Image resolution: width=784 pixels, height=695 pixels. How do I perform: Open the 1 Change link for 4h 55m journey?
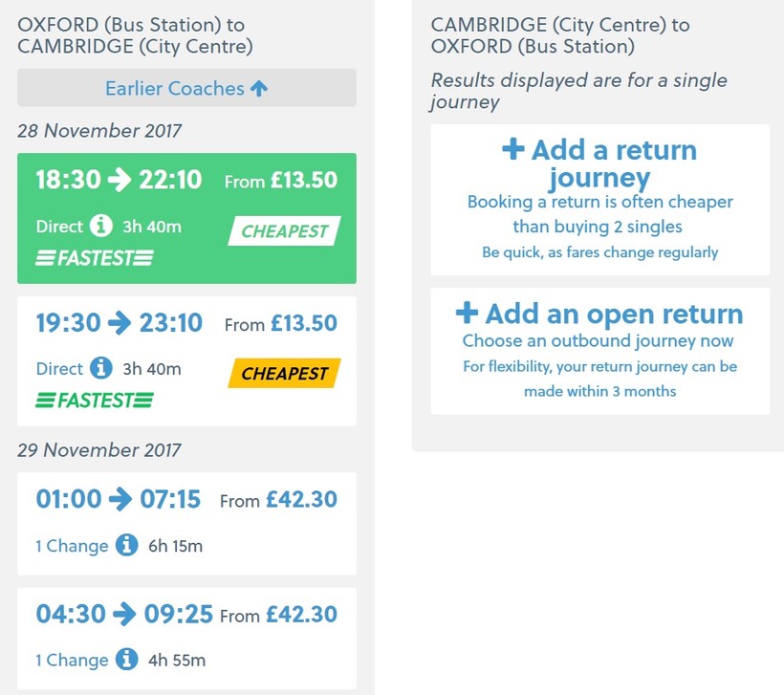pyautogui.click(x=72, y=660)
